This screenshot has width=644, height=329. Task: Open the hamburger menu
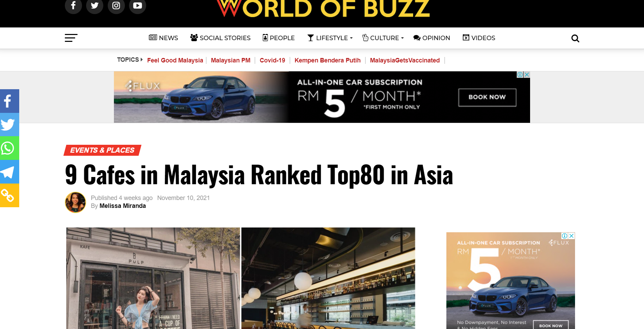click(x=71, y=38)
